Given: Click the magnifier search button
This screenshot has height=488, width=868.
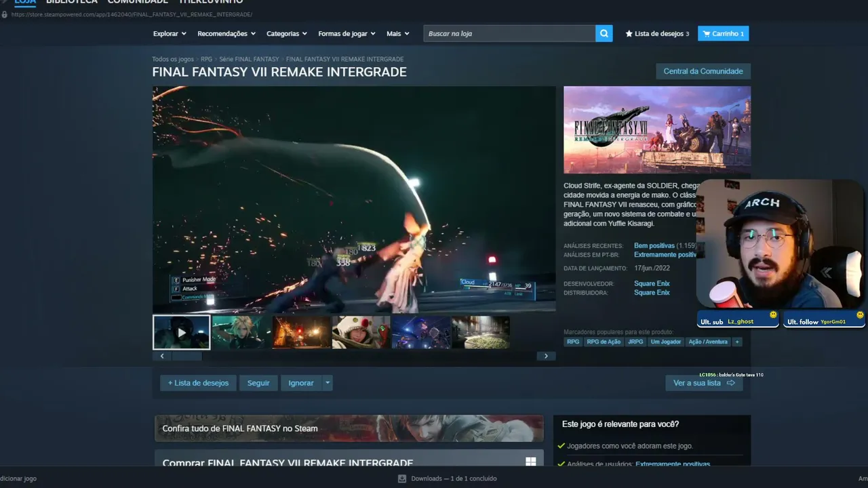Looking at the screenshot, I should [x=604, y=33].
